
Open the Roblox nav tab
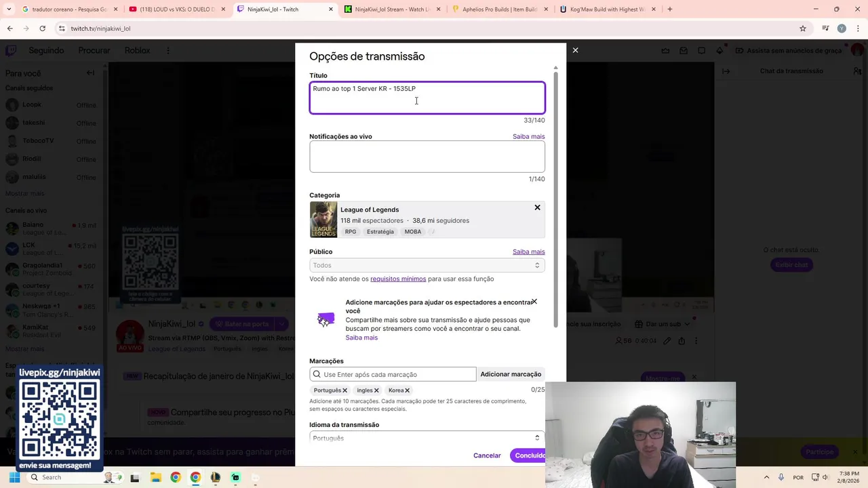138,50
